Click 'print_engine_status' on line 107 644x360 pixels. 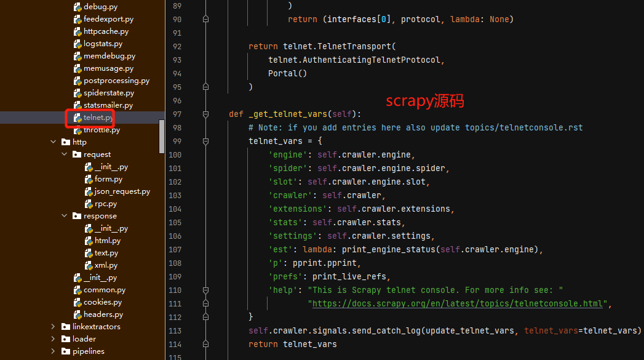tap(389, 249)
